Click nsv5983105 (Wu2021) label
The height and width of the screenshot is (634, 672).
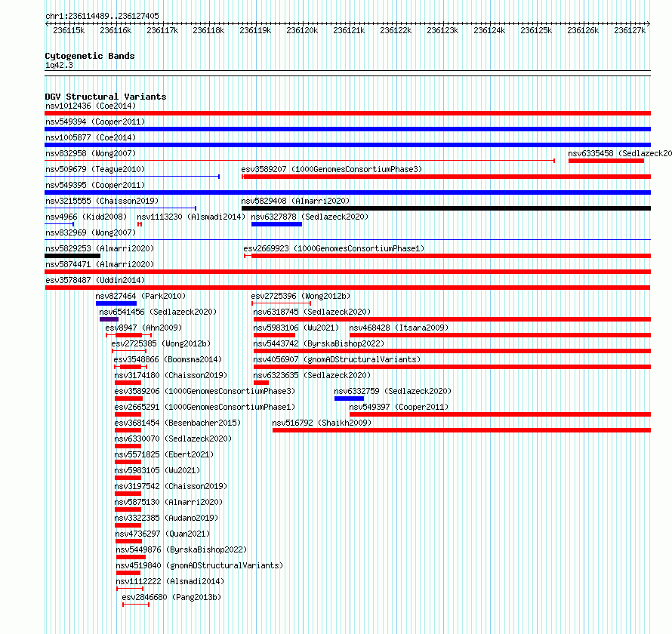tap(157, 470)
